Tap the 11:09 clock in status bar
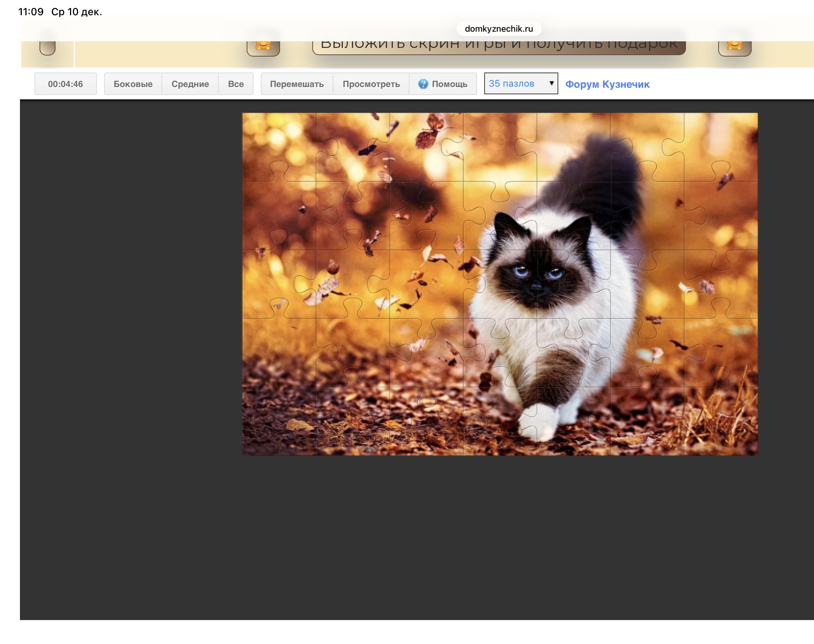Screen dimensions: 814x644 (30, 12)
